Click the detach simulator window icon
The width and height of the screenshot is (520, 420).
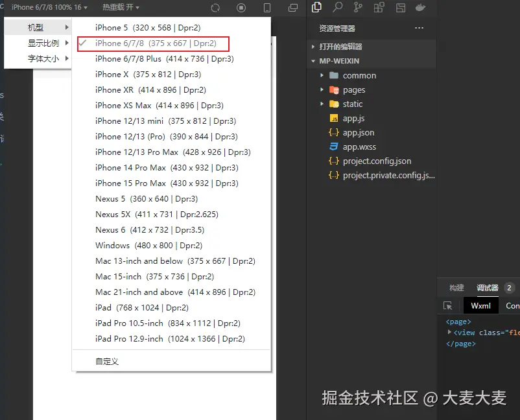293,7
